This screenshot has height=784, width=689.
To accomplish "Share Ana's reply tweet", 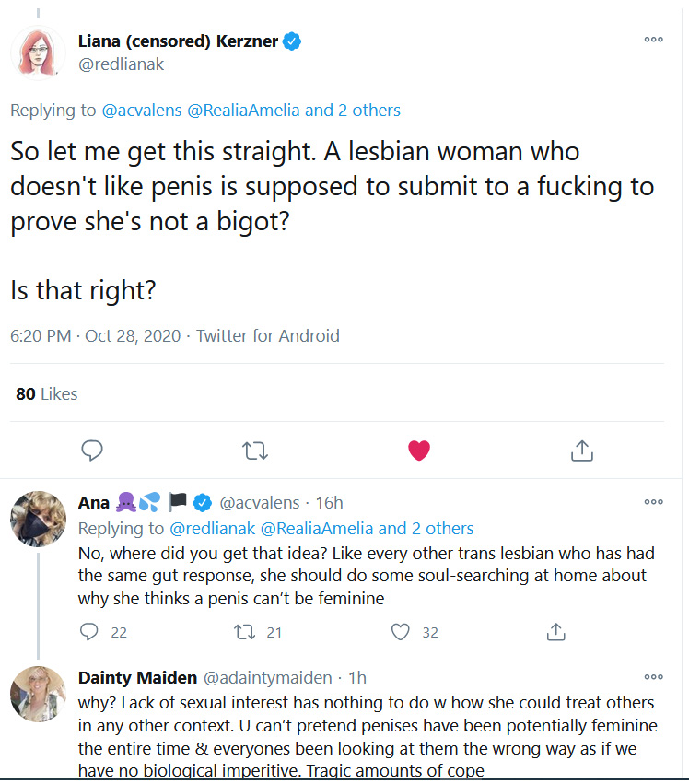I will click(x=555, y=632).
